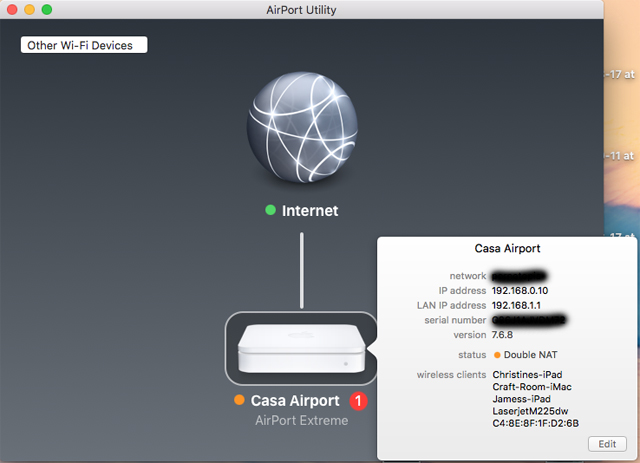Zoom the AirPort Utility window with green button
This screenshot has width=640, height=463.
pyautogui.click(x=47, y=9)
